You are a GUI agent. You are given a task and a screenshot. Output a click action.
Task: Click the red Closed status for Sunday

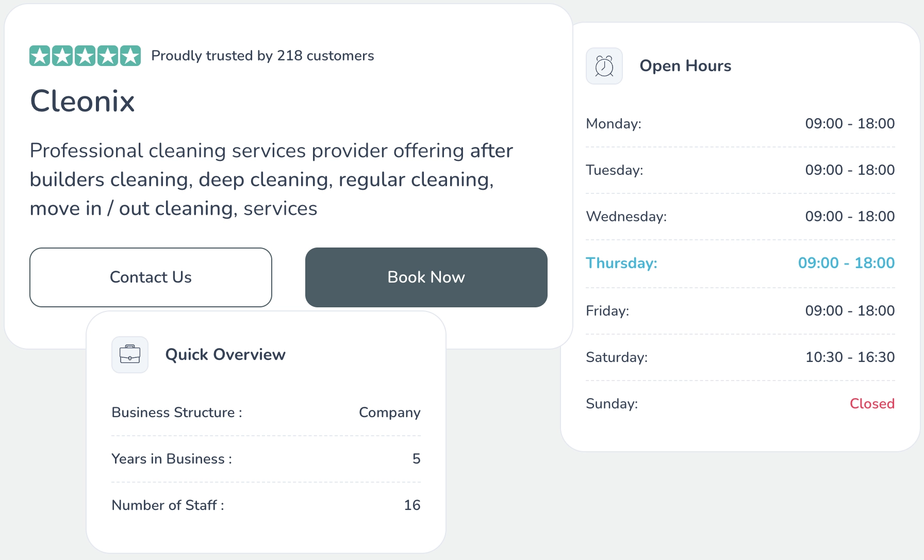click(x=872, y=404)
